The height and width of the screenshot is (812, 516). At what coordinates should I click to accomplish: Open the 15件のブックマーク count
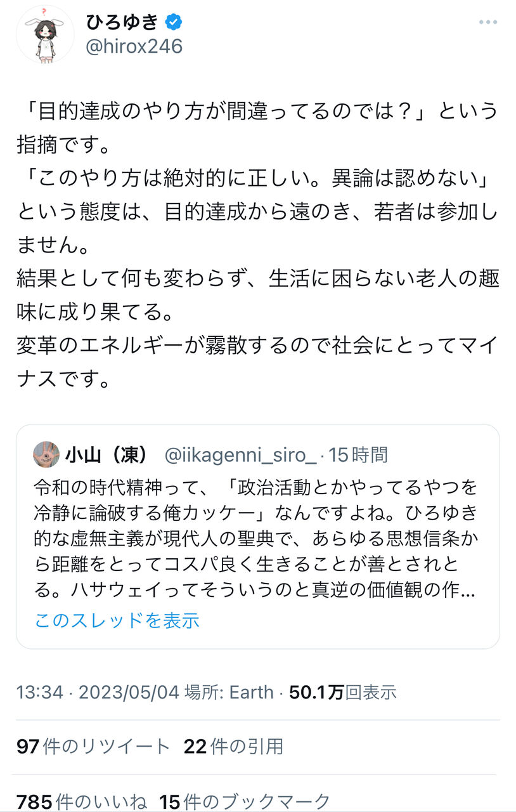coord(245,801)
